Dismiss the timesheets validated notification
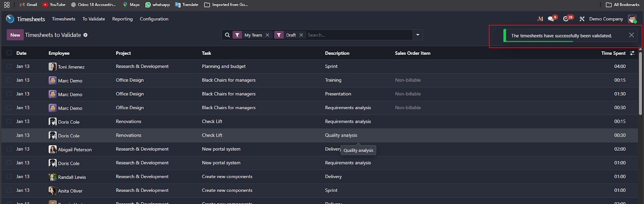The width and height of the screenshot is (644, 204). (x=632, y=35)
